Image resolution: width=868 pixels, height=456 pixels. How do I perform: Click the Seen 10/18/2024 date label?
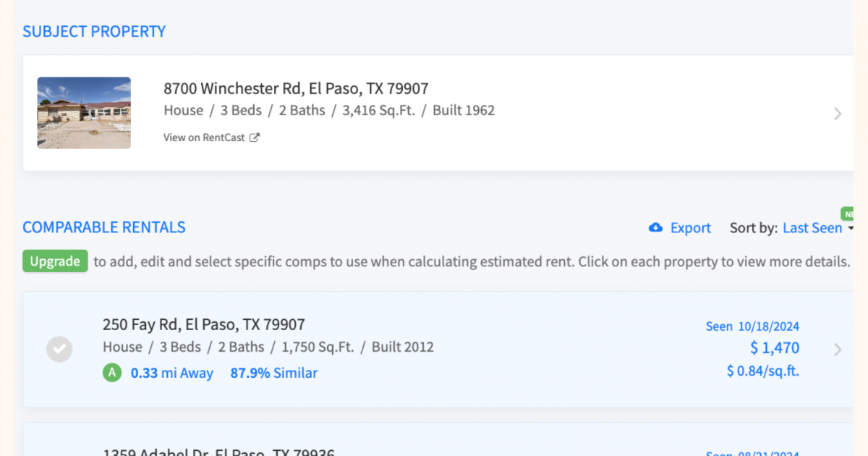pyautogui.click(x=752, y=326)
